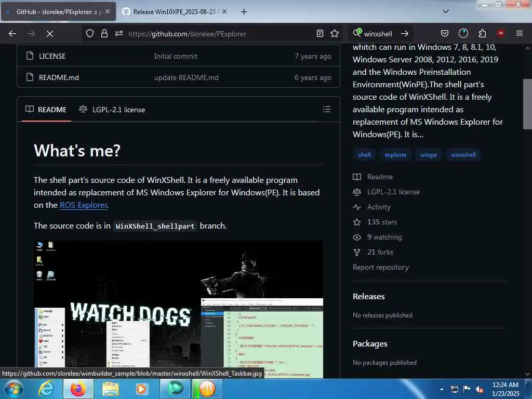
Task: Open the Packages heading link
Action: pyautogui.click(x=370, y=344)
